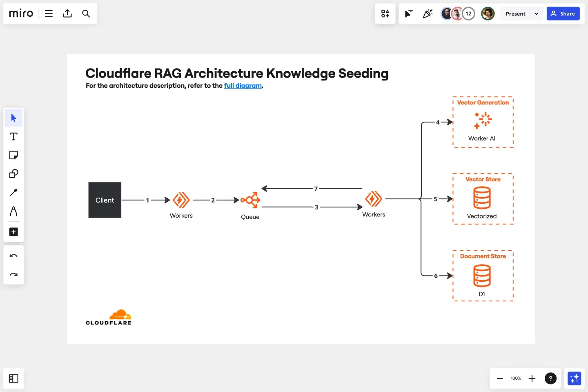Select the Sticky note tool
This screenshot has width=588, height=392.
pos(13,155)
